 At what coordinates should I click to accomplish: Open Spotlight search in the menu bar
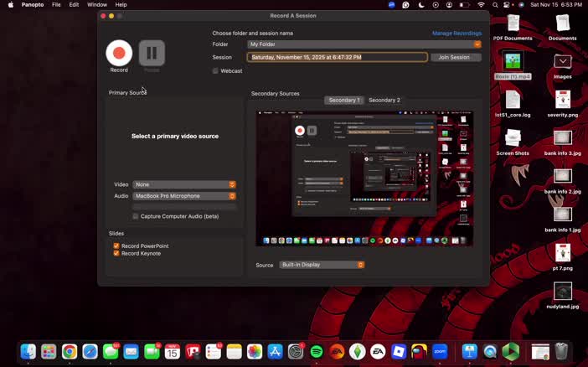[x=495, y=5]
